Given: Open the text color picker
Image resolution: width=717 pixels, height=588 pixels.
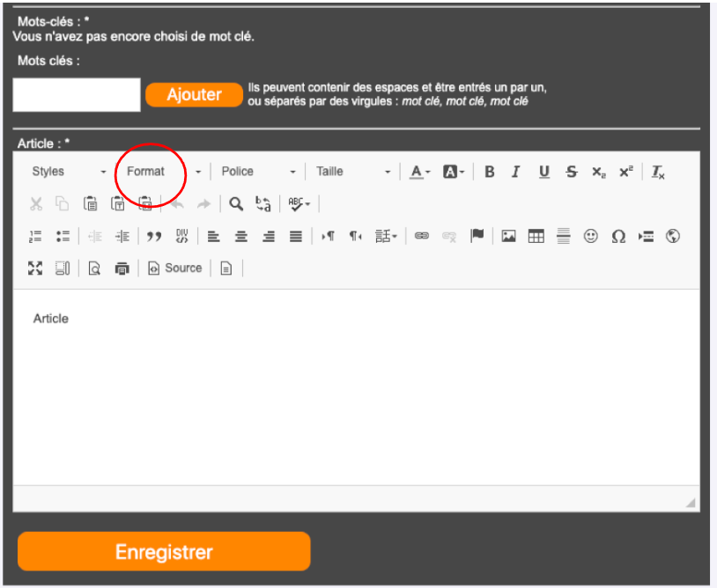Looking at the screenshot, I should (x=420, y=172).
